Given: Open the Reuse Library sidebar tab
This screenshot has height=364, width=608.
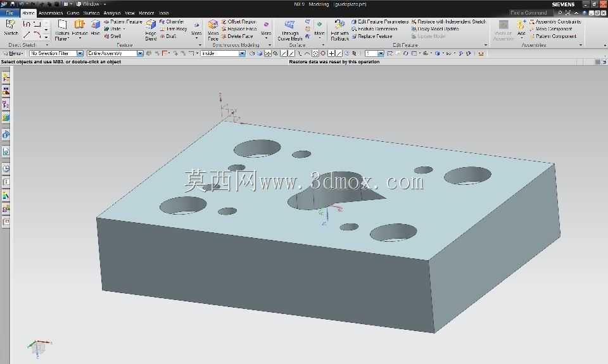Looking at the screenshot, I should 6,117.
